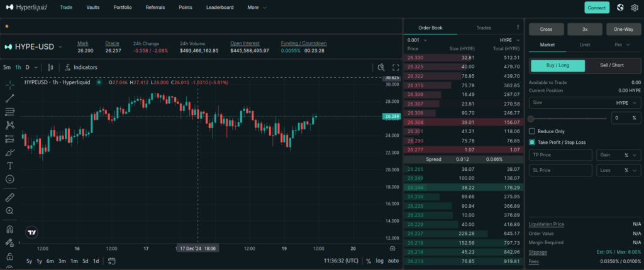The image size is (644, 270).
Task: Enable the Reduce Only checkbox
Action: click(532, 131)
